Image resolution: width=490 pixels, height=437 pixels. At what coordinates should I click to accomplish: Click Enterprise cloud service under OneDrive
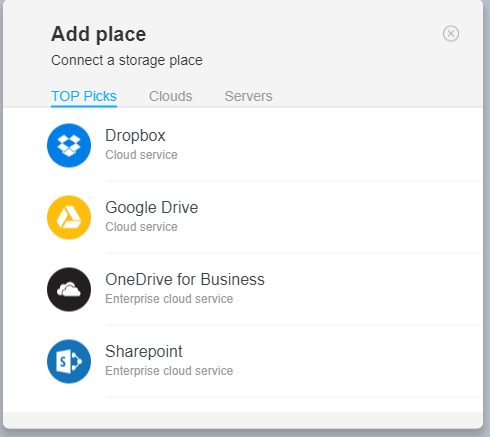(169, 299)
